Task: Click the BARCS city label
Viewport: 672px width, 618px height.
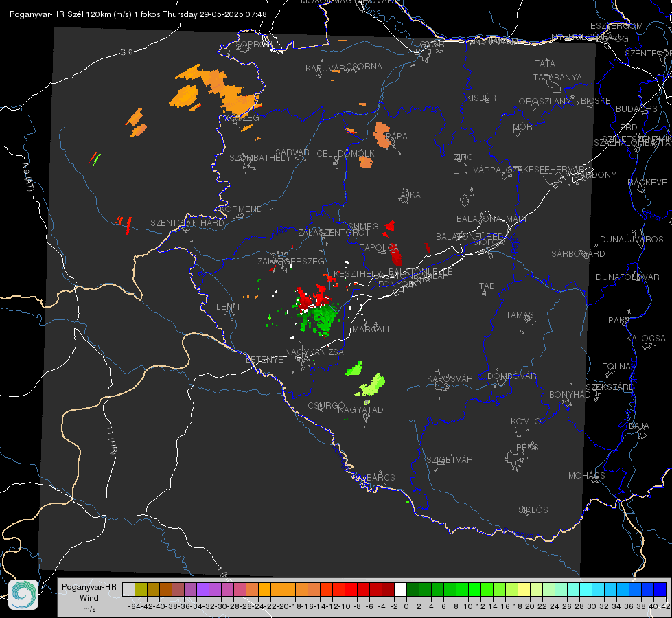Action: (380, 478)
